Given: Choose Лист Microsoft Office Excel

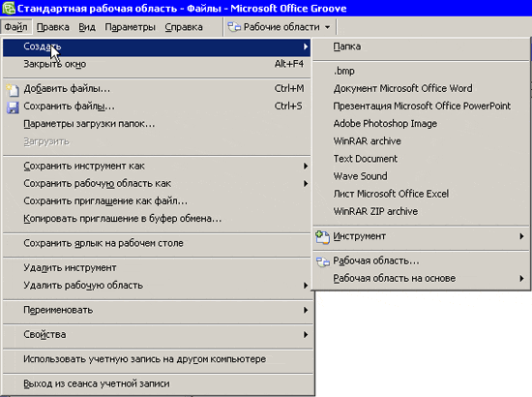Looking at the screenshot, I should click(421, 194).
